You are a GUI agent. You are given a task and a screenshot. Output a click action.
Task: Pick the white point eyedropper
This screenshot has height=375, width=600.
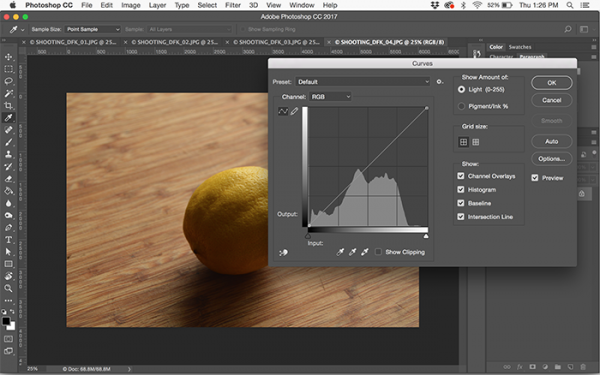[x=365, y=252]
